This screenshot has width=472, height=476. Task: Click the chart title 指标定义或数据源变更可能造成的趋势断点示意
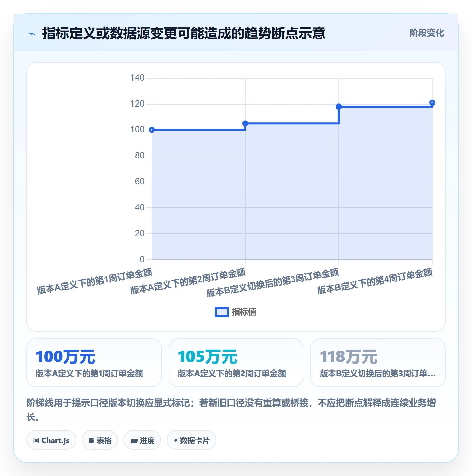pos(184,33)
